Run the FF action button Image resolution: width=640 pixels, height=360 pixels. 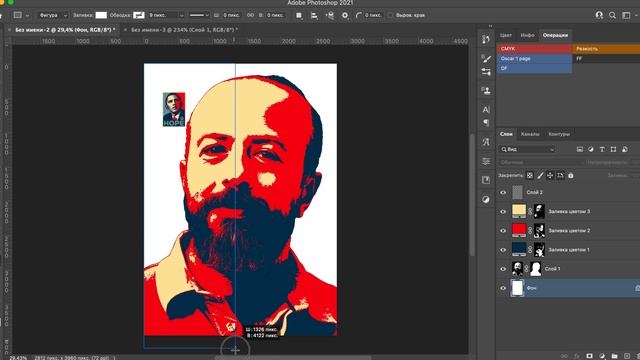click(606, 58)
